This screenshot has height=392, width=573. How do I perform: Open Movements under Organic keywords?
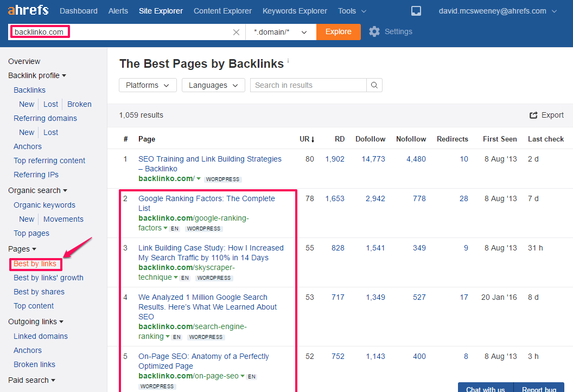tap(63, 220)
